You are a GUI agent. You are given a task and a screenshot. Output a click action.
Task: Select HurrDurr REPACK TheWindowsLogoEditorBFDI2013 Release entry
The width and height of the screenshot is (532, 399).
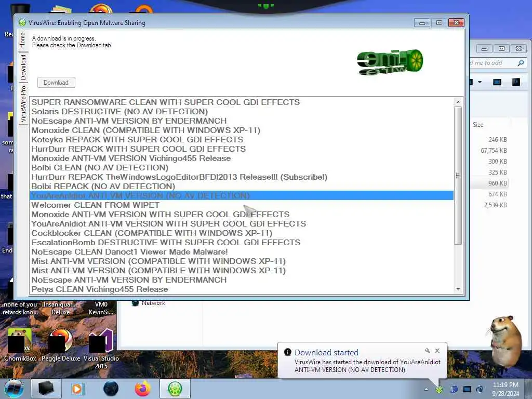[x=242, y=177]
